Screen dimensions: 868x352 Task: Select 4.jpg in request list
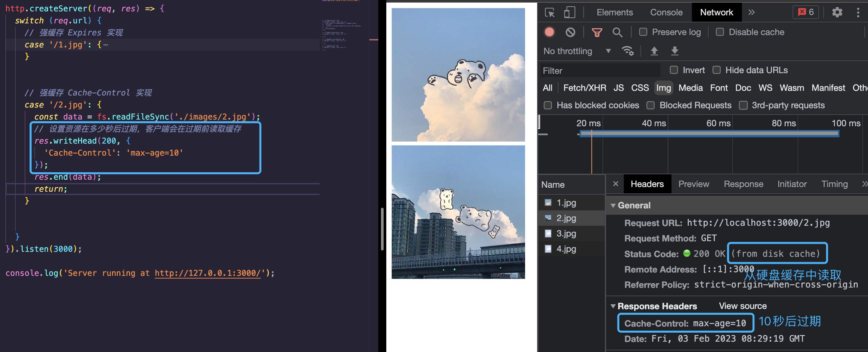click(571, 249)
